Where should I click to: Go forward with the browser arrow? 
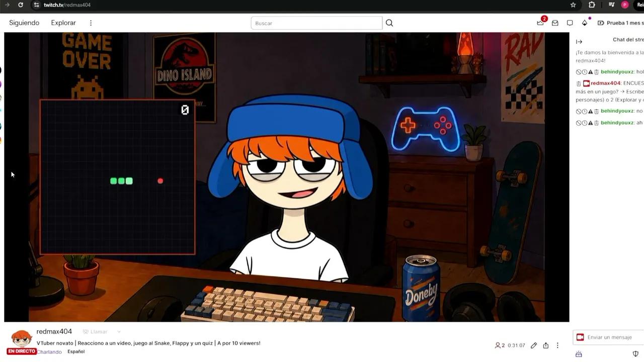7,5
